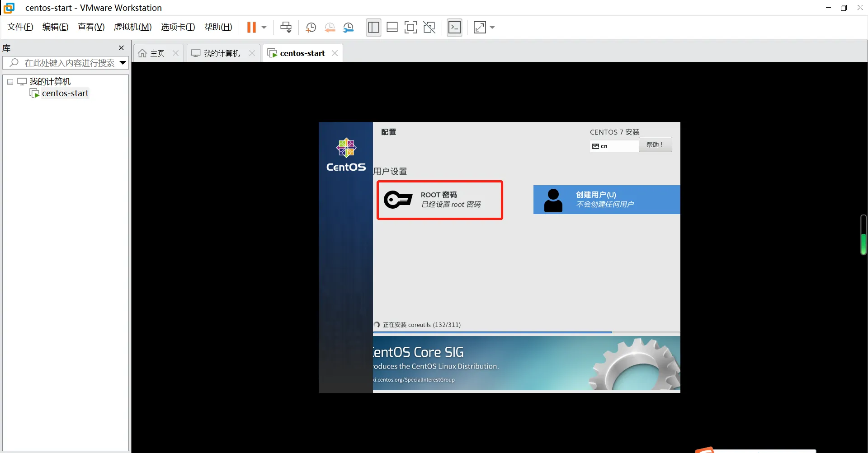Select centos-start in the library tree
This screenshot has width=868, height=453.
coord(65,93)
